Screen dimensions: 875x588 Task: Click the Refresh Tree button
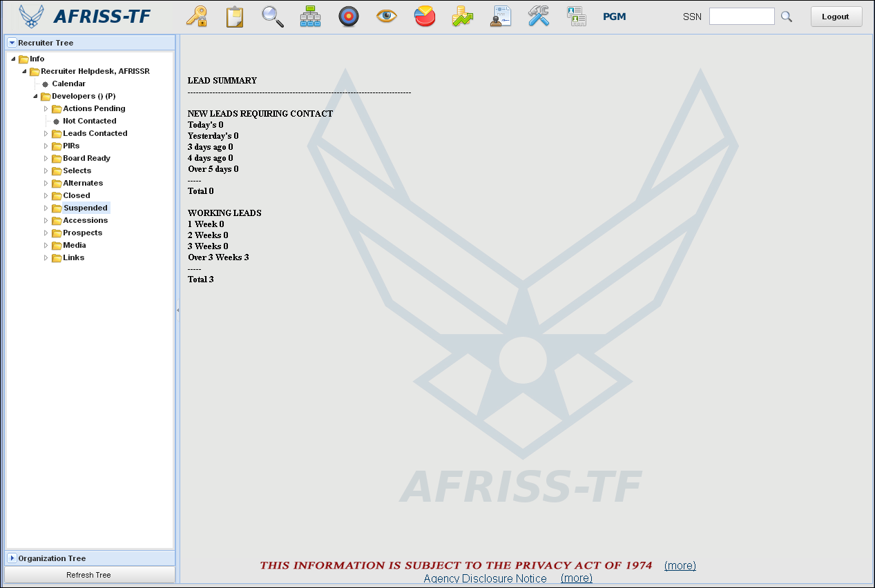[x=89, y=575]
